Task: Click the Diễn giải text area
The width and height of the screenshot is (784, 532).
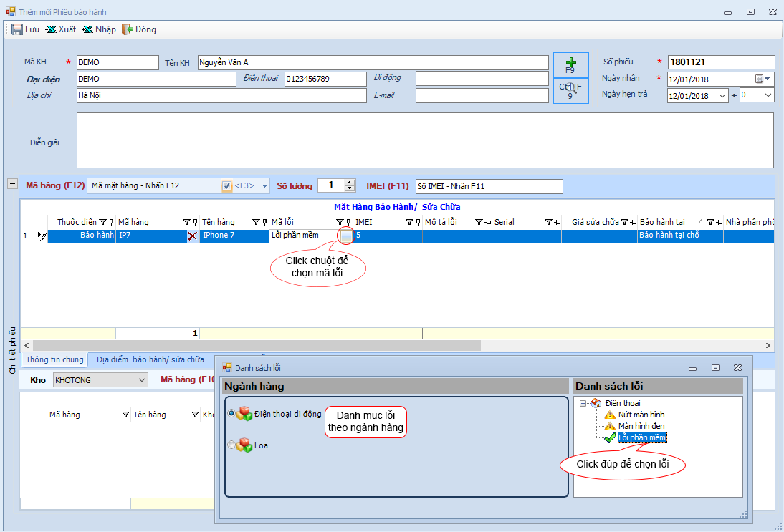Action: (425, 140)
